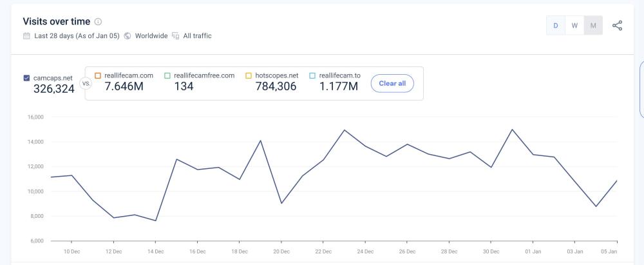The height and width of the screenshot is (265, 644).
Task: Select the monthly 'M' granularity
Action: point(592,25)
